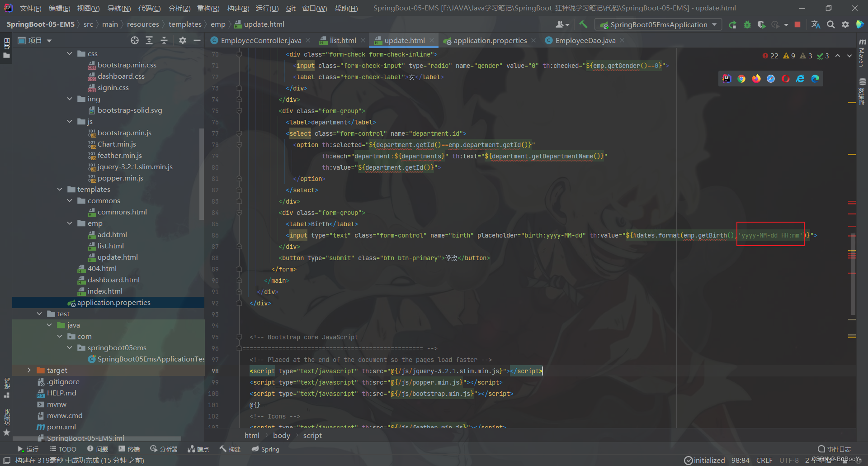Screen dimensions: 868x466
Task: Collapse all in project tree
Action: pyautogui.click(x=164, y=41)
